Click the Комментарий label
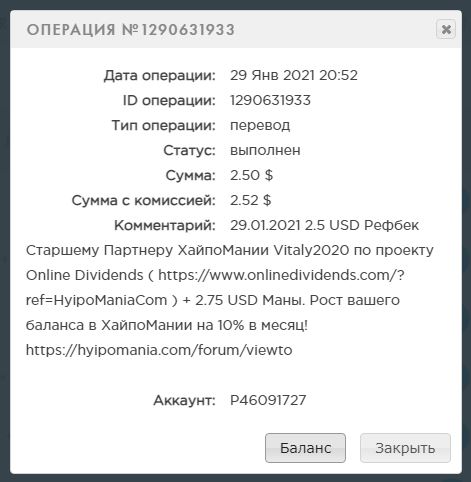This screenshot has height=482, width=471. [165, 225]
